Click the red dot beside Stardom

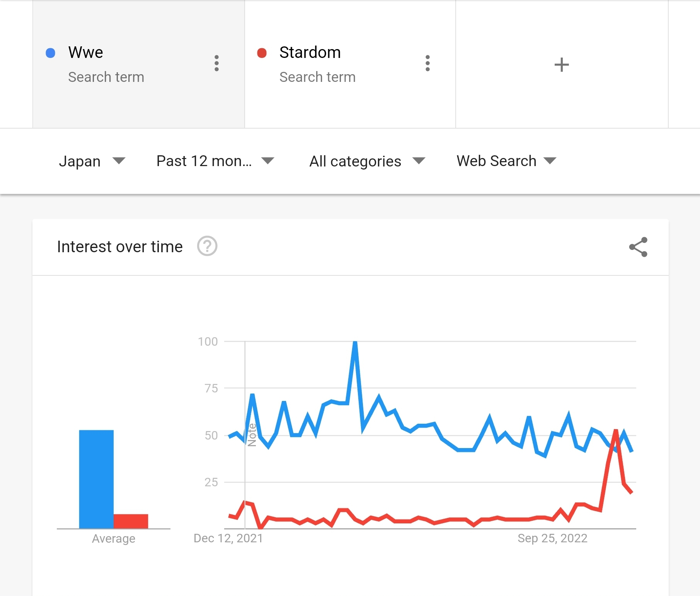pos(262,53)
